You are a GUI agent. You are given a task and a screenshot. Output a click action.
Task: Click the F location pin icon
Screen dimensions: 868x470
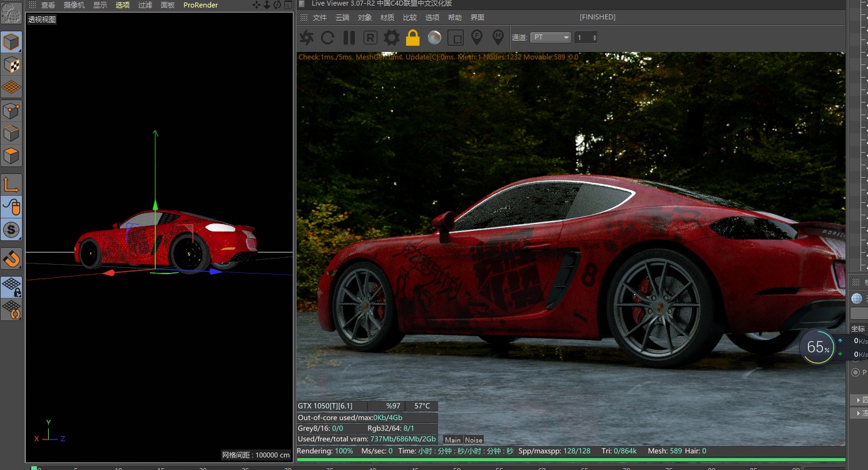tap(477, 38)
